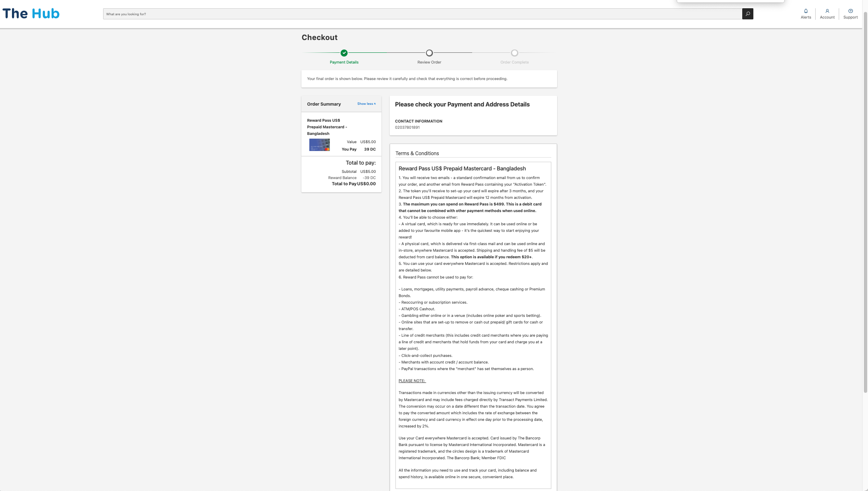Screen dimensions: 868x491
Task: Click 'Please check your Payment and Address Details' heading
Action: (462, 104)
